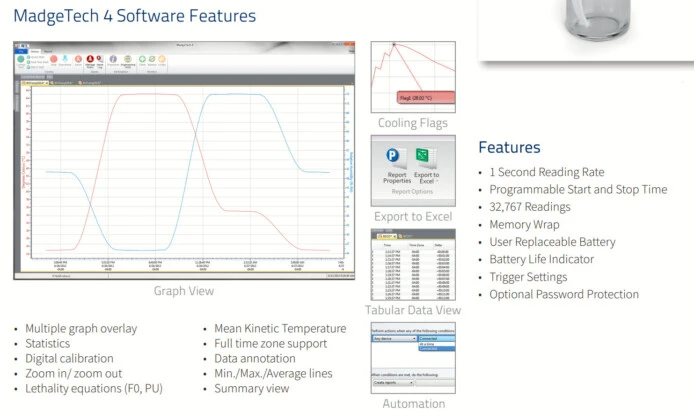The image size is (694, 412).
Task: Expand the 'Connected' condition combo box
Action: point(436,338)
